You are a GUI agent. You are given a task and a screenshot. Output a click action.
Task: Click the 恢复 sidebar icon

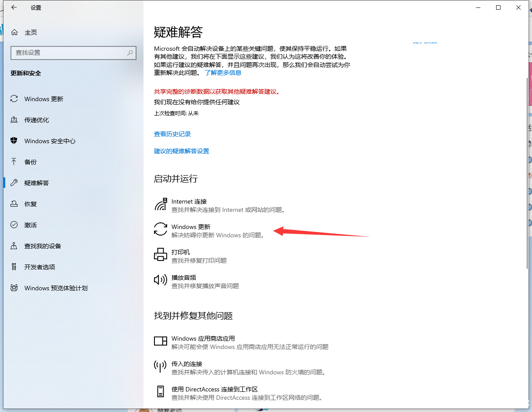tap(14, 204)
